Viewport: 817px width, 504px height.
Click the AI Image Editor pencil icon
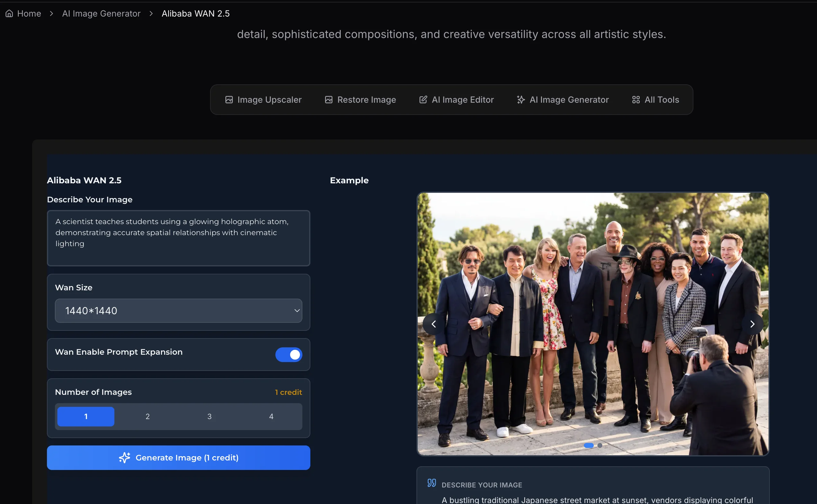click(423, 100)
